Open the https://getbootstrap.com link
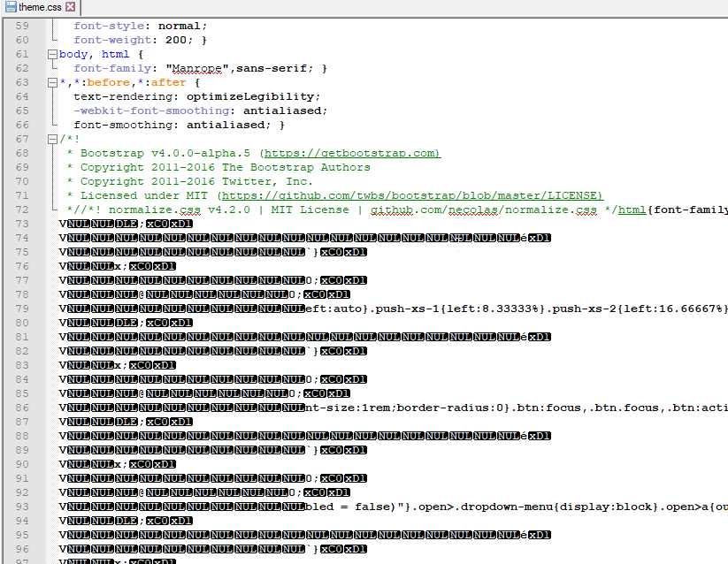 pyautogui.click(x=352, y=153)
